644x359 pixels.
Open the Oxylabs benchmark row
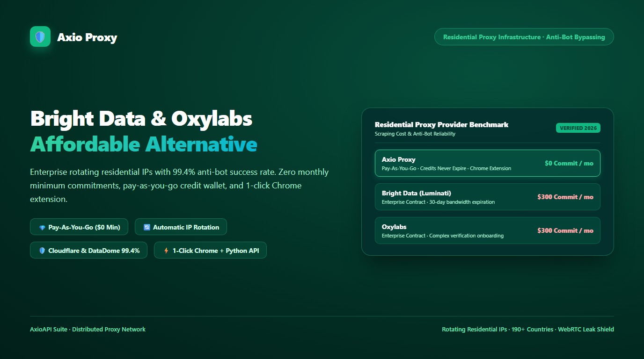tap(488, 230)
